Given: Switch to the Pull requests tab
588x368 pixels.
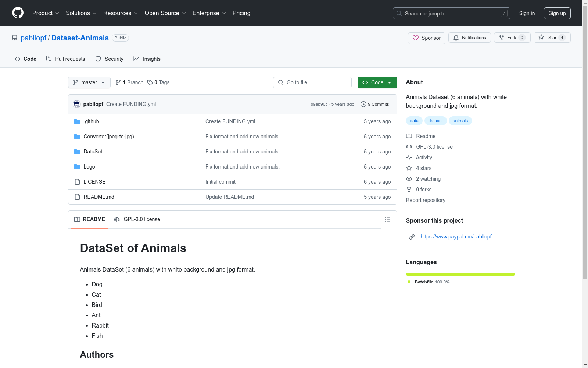Looking at the screenshot, I should pyautogui.click(x=65, y=59).
